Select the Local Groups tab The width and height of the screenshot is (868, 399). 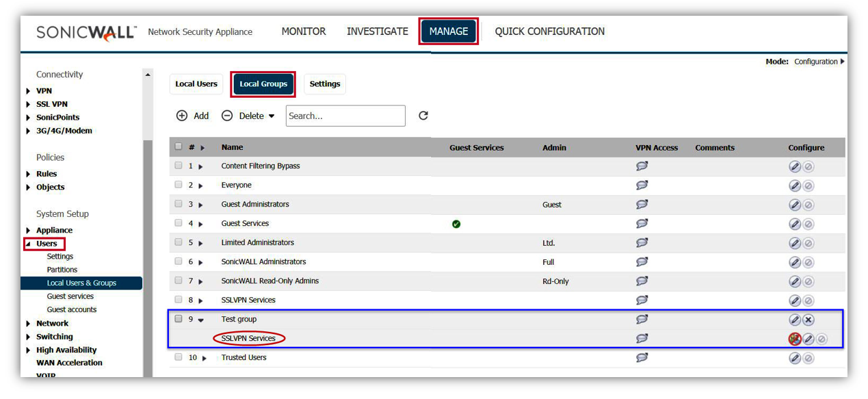point(263,84)
